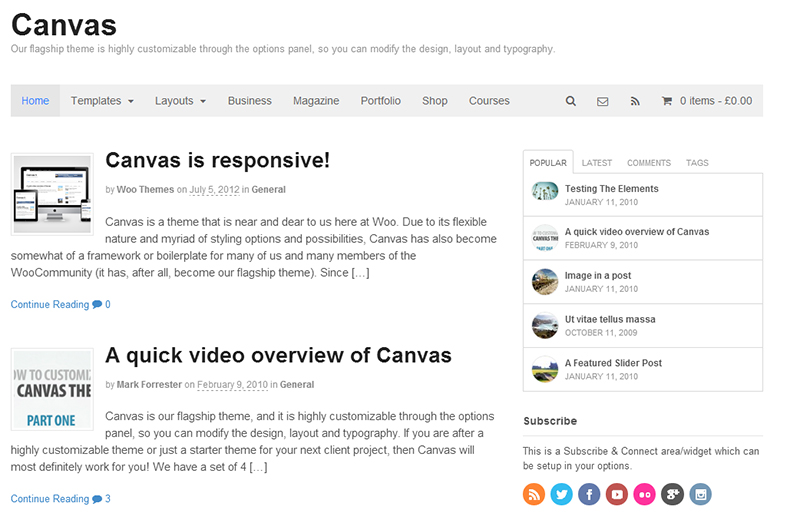Expand the Layouts dropdown menu
800x523 pixels.
tap(180, 101)
